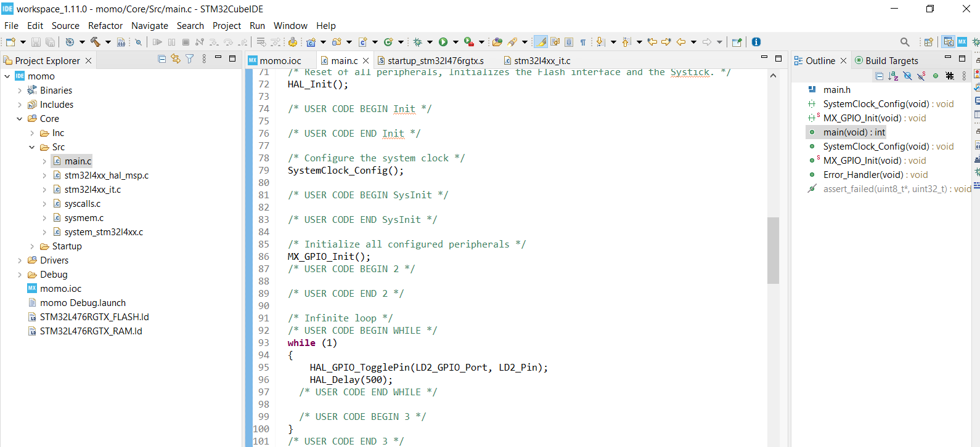Open Project Explorer filter funnel icon
Image resolution: width=980 pixels, height=447 pixels.
(190, 59)
